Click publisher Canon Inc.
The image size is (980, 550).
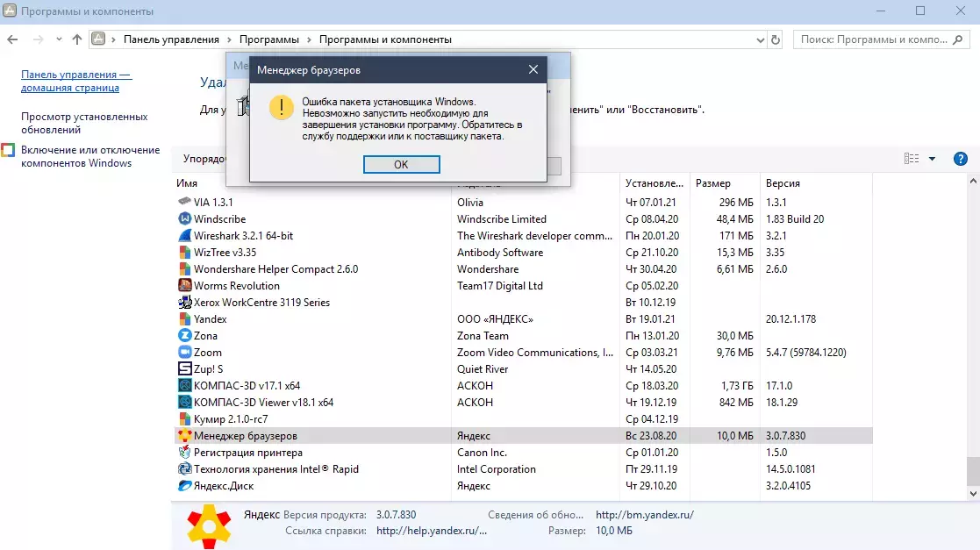tap(482, 453)
